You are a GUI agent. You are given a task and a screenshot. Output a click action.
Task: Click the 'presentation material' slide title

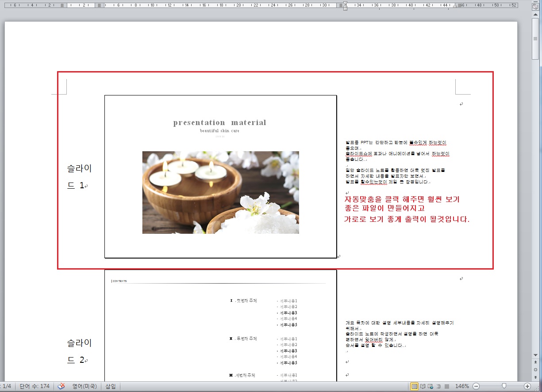(x=220, y=122)
